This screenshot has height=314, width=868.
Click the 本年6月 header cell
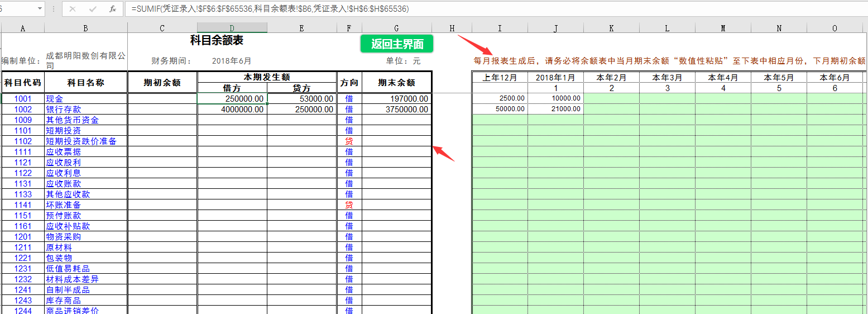(835, 78)
